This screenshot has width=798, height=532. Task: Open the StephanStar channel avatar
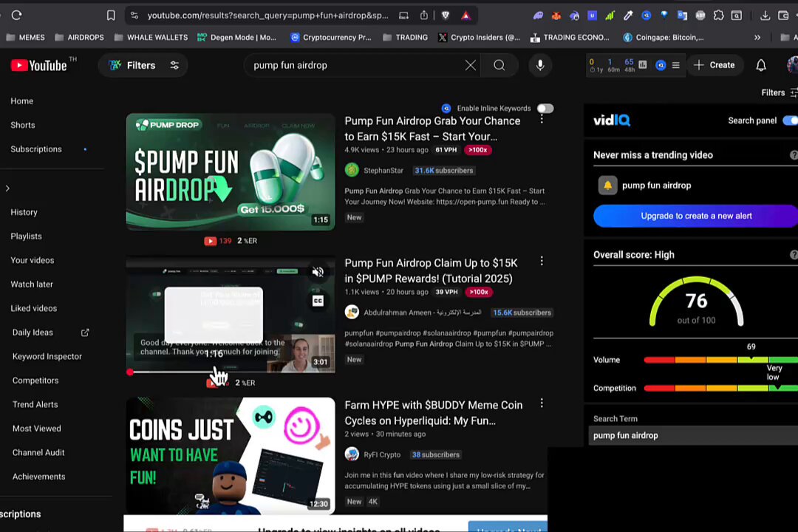coord(352,171)
